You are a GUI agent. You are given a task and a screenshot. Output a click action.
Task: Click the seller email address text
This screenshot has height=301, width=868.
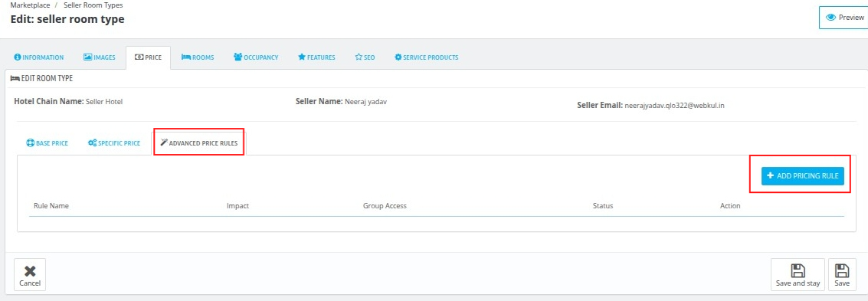point(674,105)
